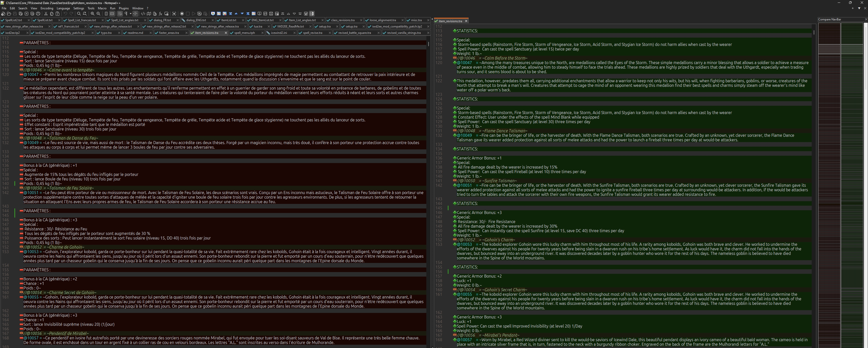Create a new document with the New icon

pos(3,14)
